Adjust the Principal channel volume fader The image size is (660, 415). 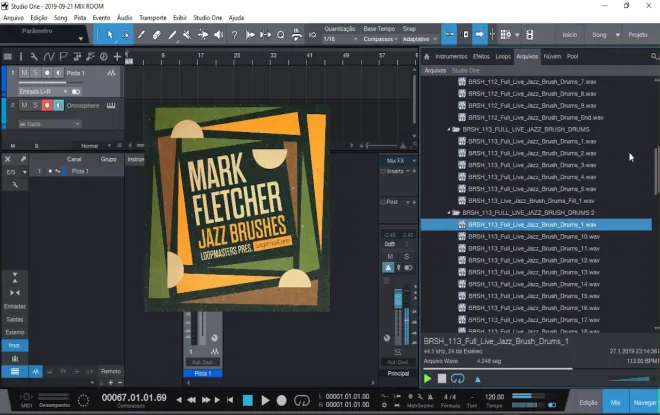click(398, 299)
